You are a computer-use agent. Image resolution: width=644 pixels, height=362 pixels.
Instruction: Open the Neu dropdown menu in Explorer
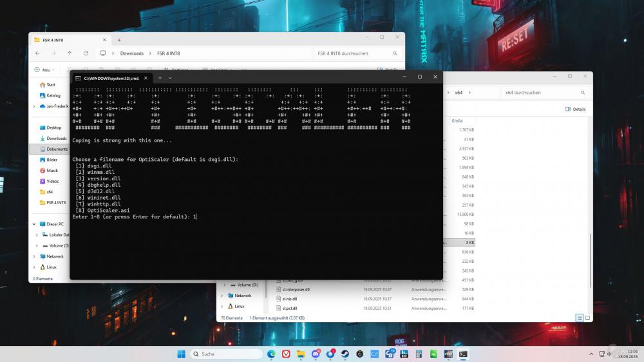pyautogui.click(x=49, y=70)
